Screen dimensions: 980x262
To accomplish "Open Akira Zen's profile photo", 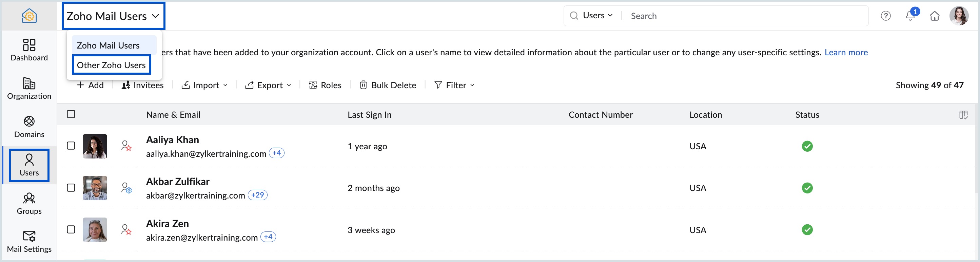I will tap(95, 230).
